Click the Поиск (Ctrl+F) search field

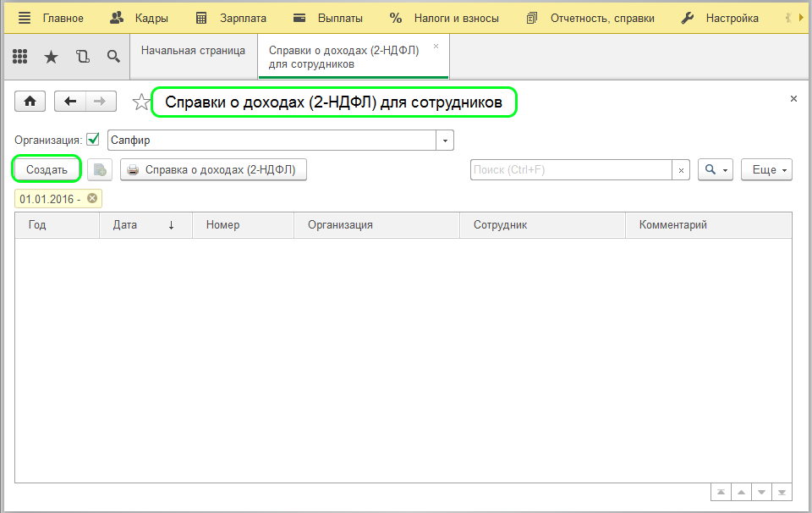pos(571,169)
